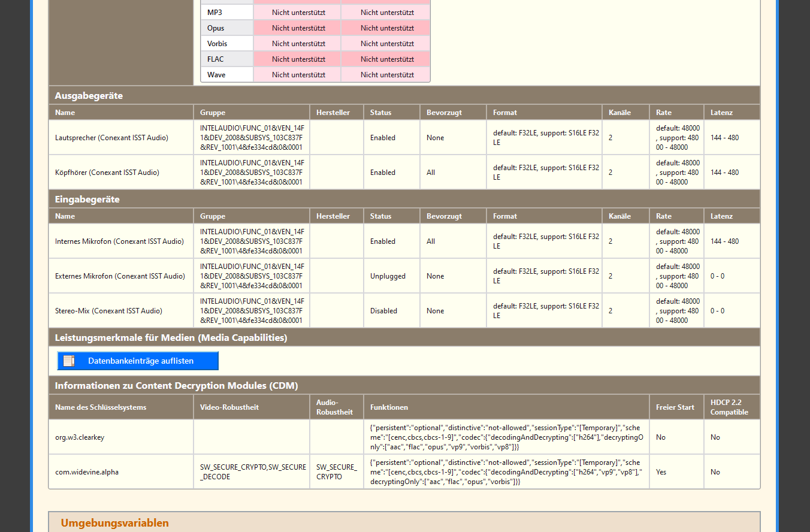Click the SW_SECURE_CRYPTO,SW_SECURE_DECODE video robustness cell
This screenshot has height=532, width=810.
[x=253, y=472]
